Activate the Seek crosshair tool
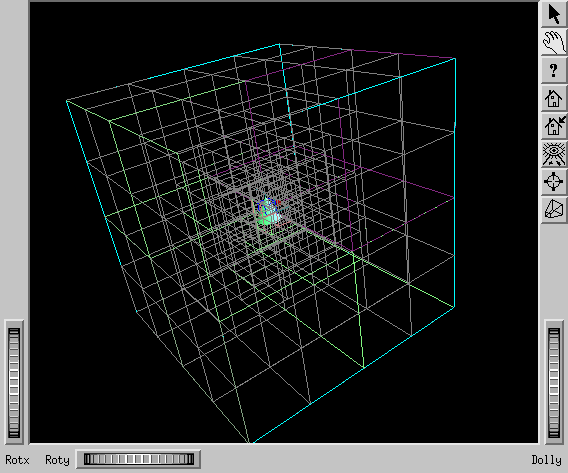568x473 pixels. pyautogui.click(x=554, y=181)
